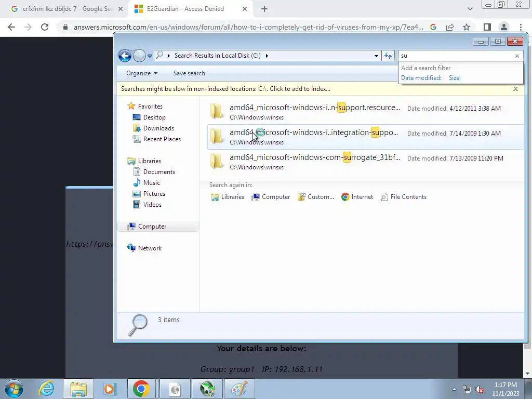Add the Date modified search filter
The height and width of the screenshot is (399, 532).
point(421,78)
